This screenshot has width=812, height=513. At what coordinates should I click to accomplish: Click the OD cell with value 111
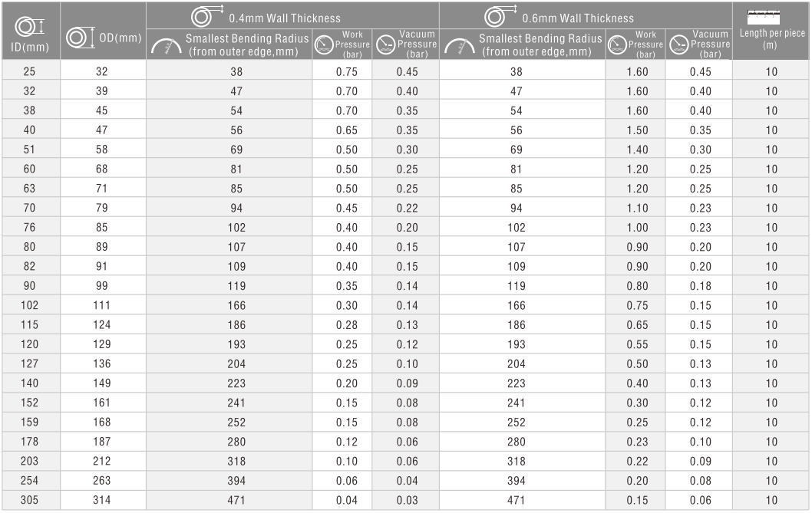click(x=102, y=305)
